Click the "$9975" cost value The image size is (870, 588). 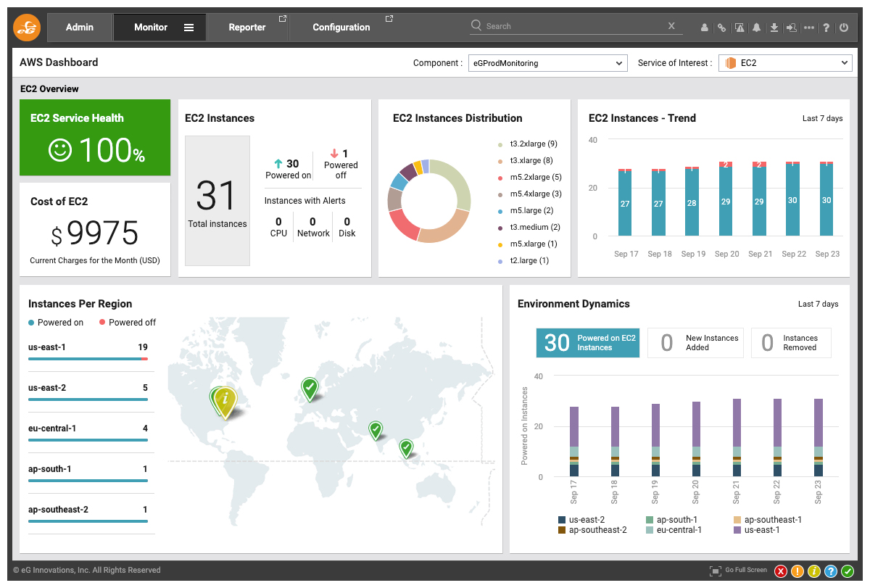click(94, 233)
